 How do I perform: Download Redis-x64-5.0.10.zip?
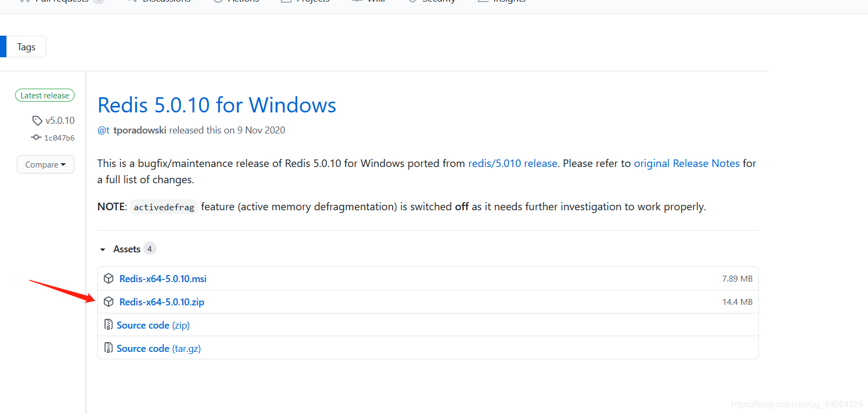(162, 302)
